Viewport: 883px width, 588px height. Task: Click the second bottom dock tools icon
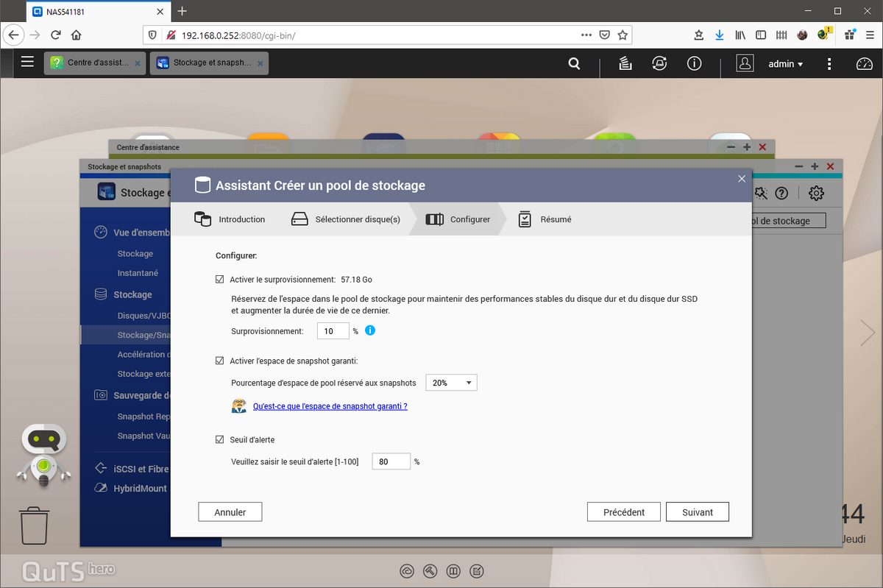click(x=430, y=571)
